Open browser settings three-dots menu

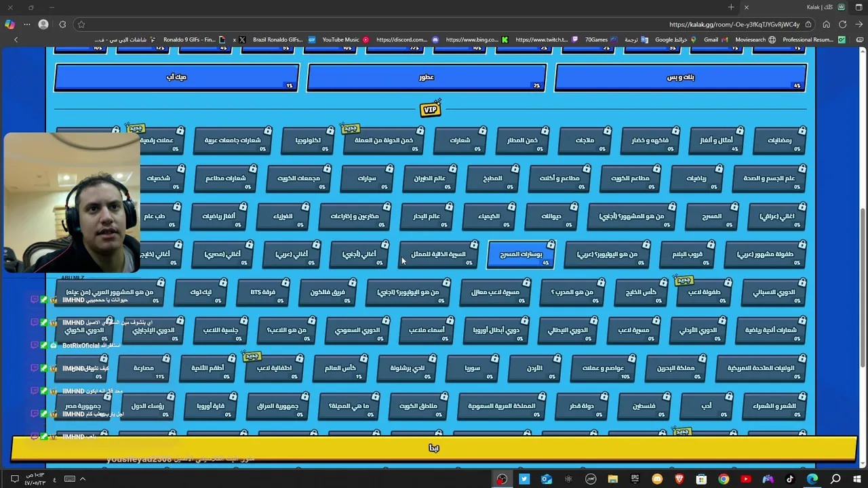(27, 24)
